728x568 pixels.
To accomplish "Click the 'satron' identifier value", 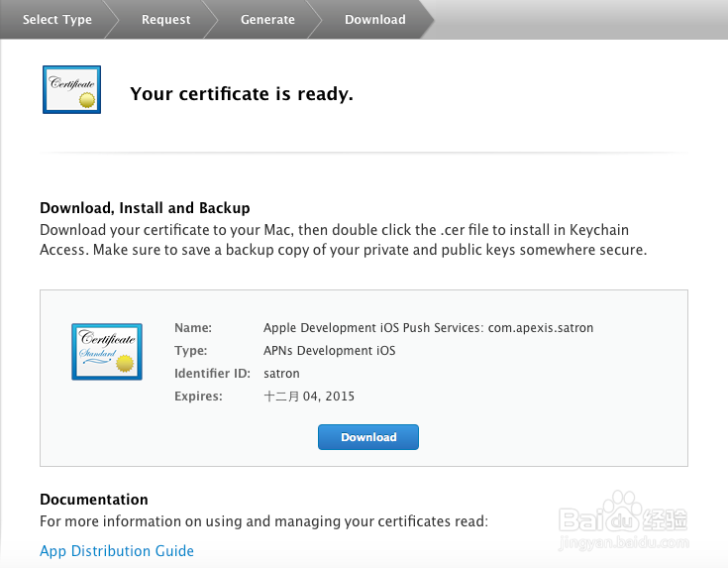I will click(x=281, y=374).
